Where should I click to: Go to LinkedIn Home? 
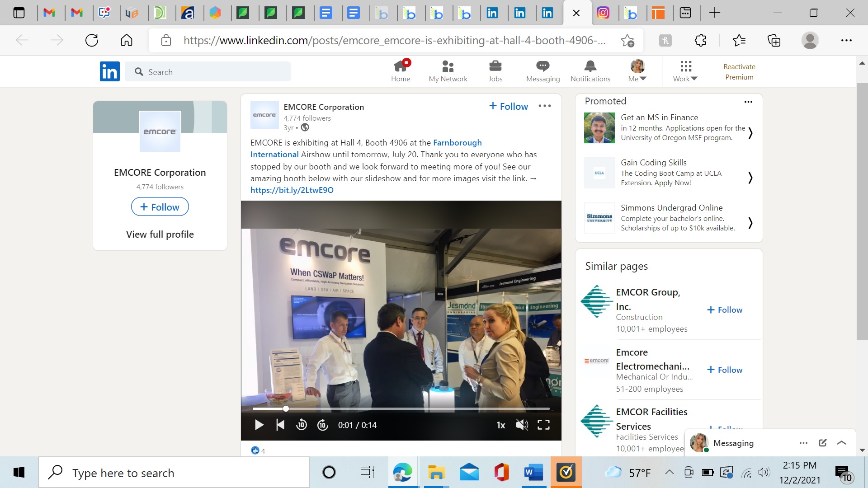point(401,71)
